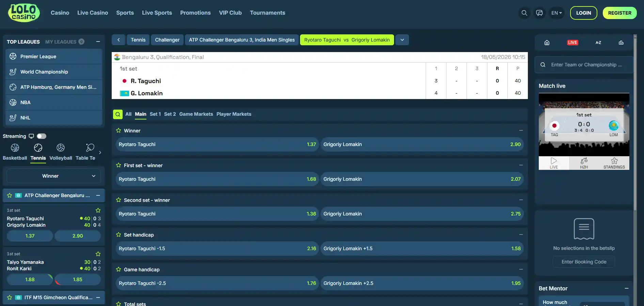Open the STANDINGS tab in match widget
Image resolution: width=644 pixels, height=306 pixels.
click(x=614, y=163)
